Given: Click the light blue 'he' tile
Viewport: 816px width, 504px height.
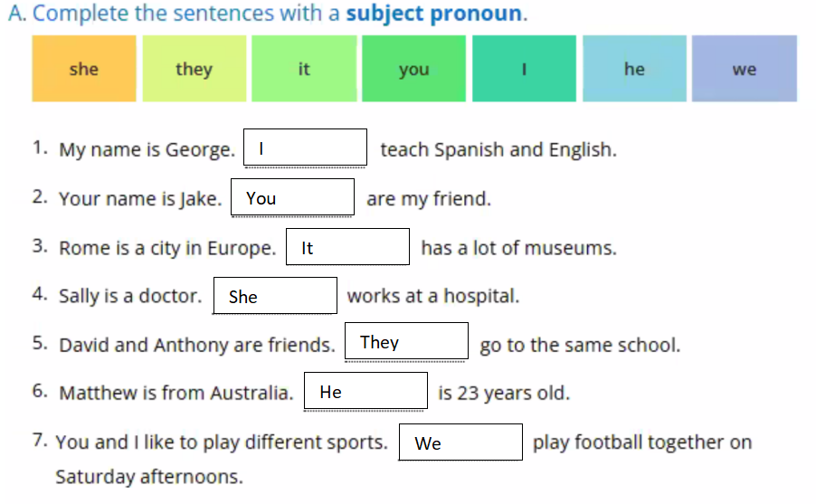Looking at the screenshot, I should [634, 69].
